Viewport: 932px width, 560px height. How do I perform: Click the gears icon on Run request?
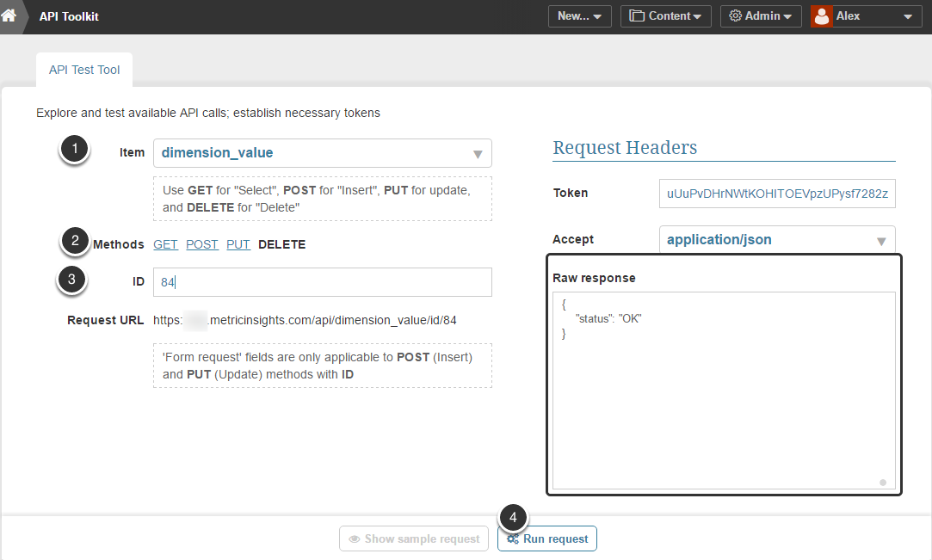click(x=513, y=539)
